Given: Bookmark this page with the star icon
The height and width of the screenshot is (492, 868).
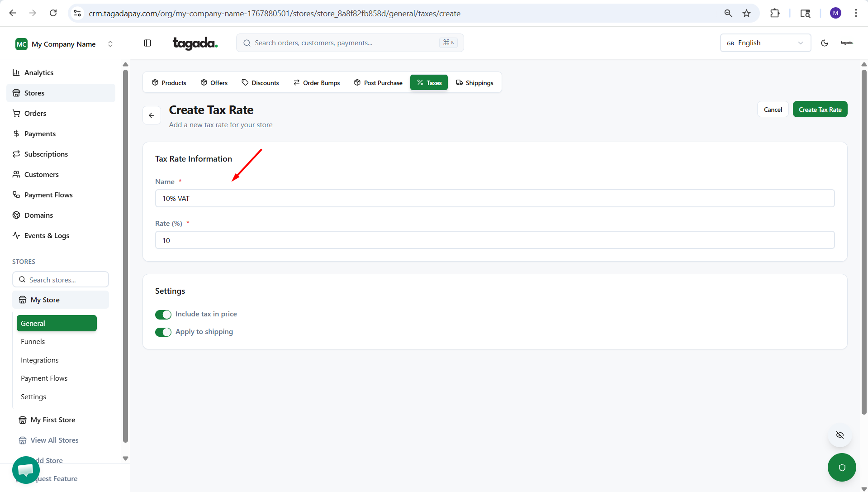Looking at the screenshot, I should click(746, 14).
